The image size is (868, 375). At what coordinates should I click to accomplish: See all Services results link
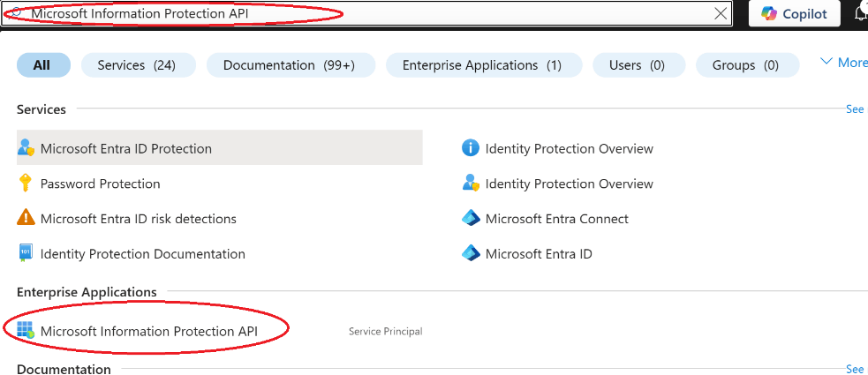point(855,109)
